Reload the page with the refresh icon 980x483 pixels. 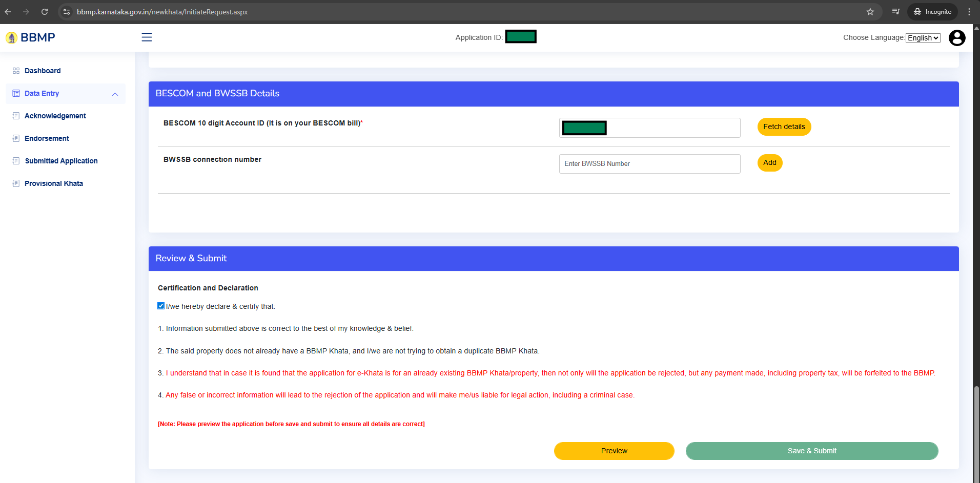click(x=45, y=12)
